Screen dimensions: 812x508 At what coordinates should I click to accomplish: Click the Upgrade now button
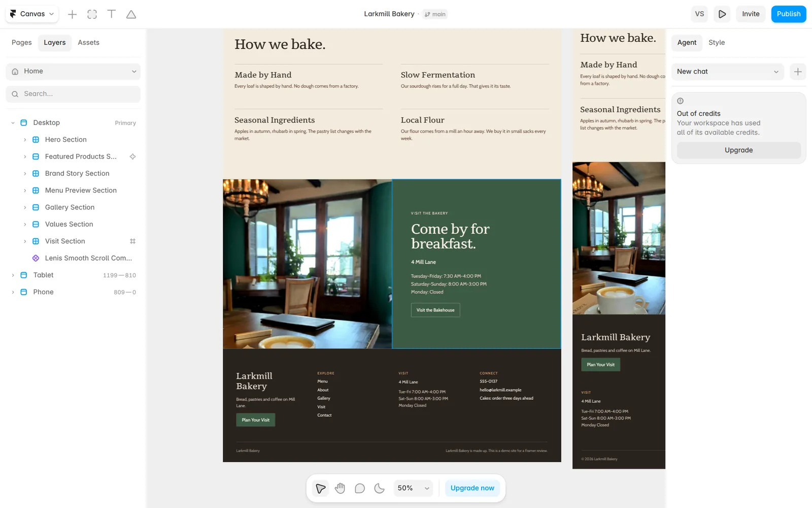[x=472, y=489]
